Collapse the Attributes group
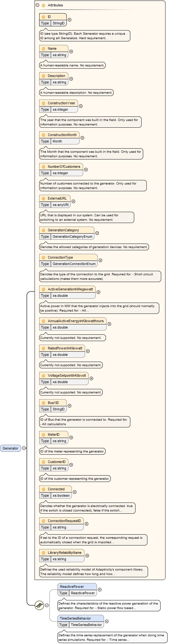 (38, 5)
